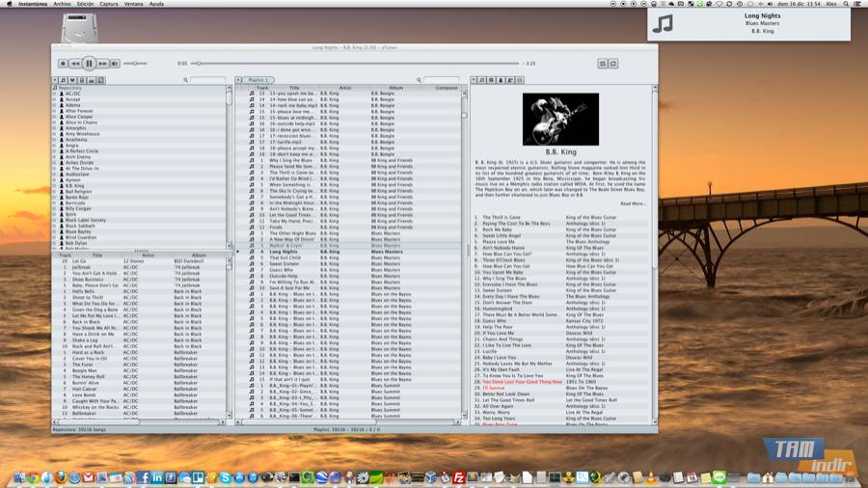Sort playlist by Album column header
This screenshot has height=488, width=868.
click(394, 88)
